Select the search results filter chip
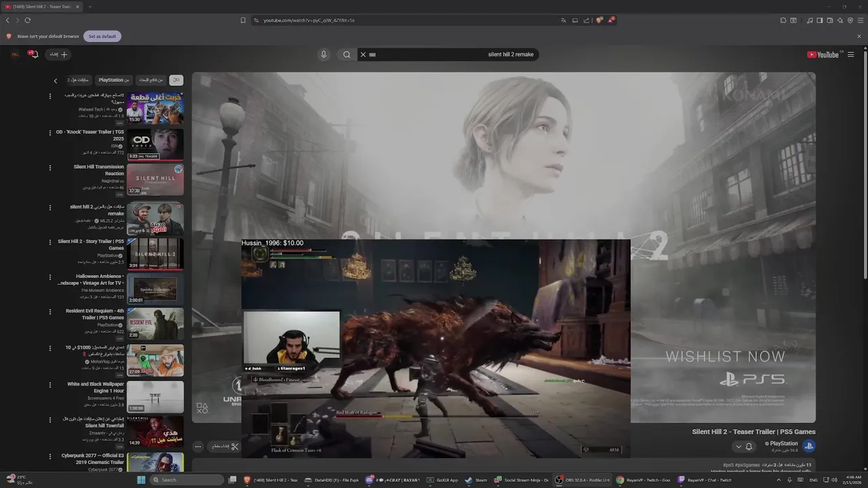 (x=151, y=80)
